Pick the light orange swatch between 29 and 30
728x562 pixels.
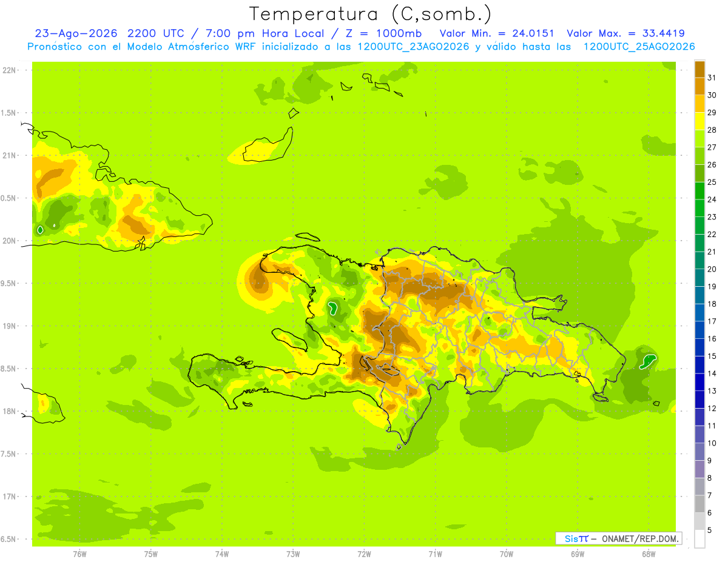(699, 104)
